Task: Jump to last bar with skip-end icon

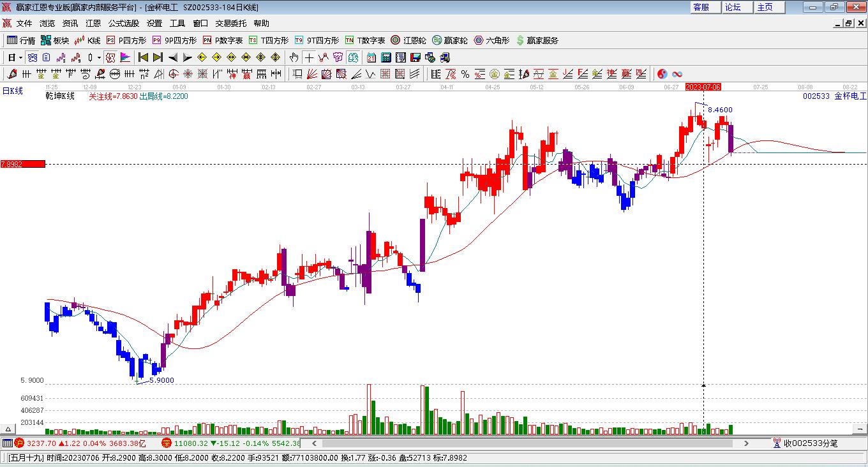Action: (158, 57)
